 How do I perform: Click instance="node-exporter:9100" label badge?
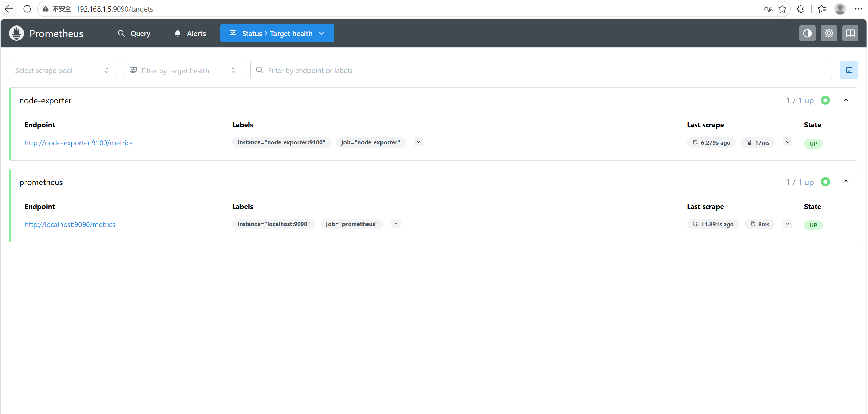coord(281,142)
